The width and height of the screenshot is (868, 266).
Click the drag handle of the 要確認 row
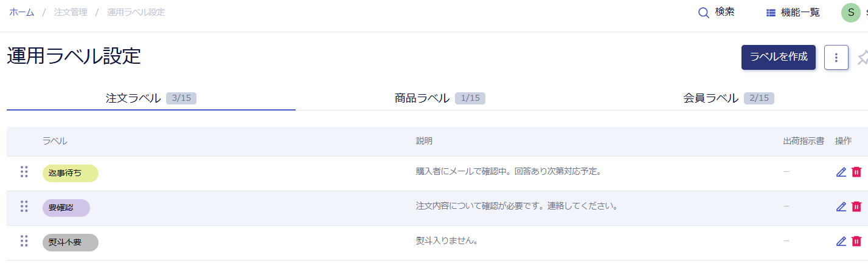click(24, 206)
